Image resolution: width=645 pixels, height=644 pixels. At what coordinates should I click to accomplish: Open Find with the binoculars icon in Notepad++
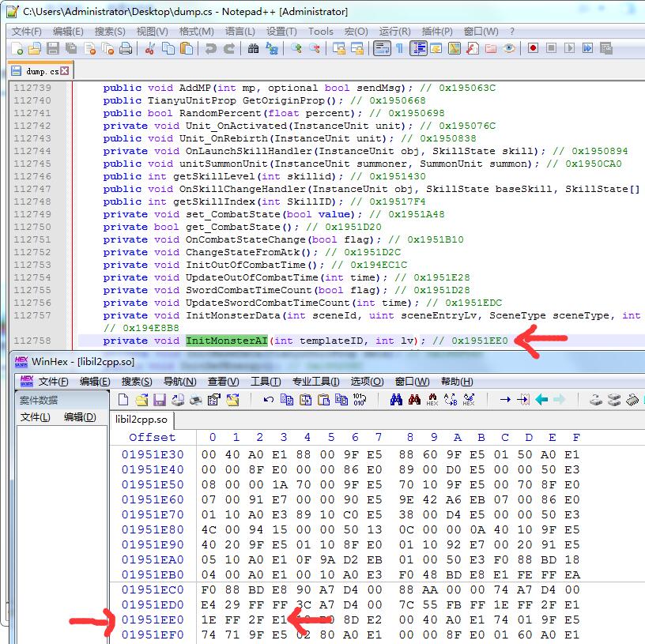(x=254, y=48)
